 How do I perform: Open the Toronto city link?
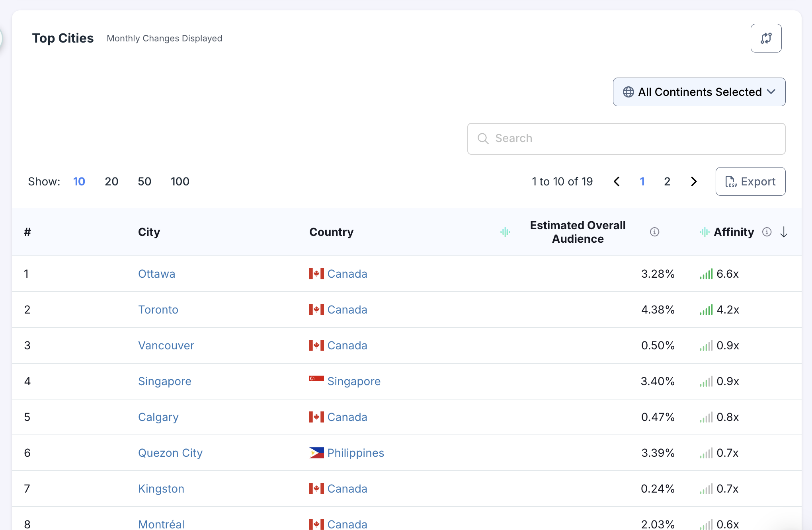[x=158, y=310]
